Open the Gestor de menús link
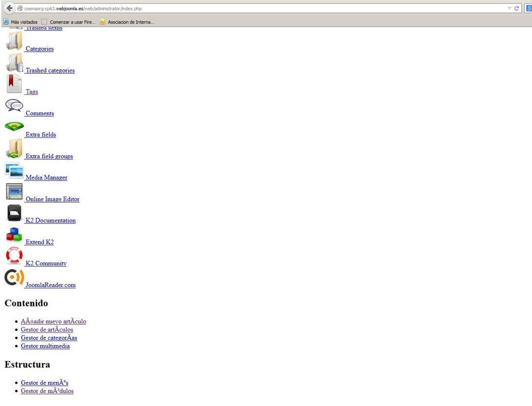The width and height of the screenshot is (532, 406). 44,383
